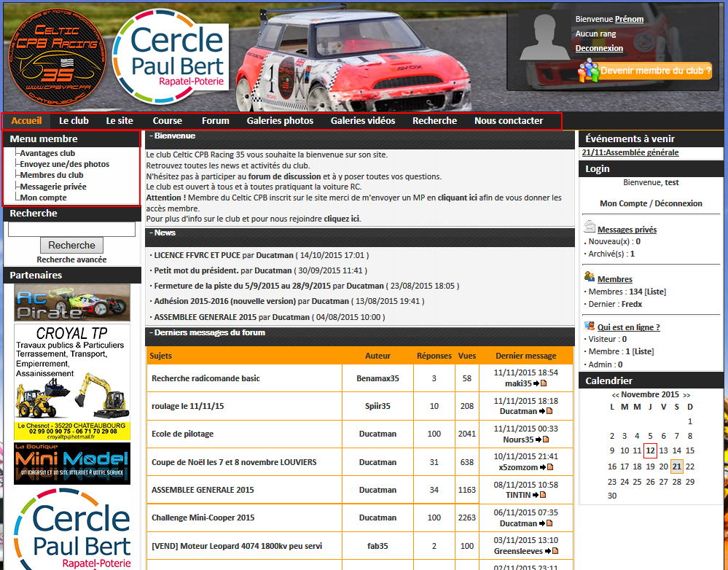Select day 21 in the November calendar
The image size is (728, 570).
tap(676, 466)
